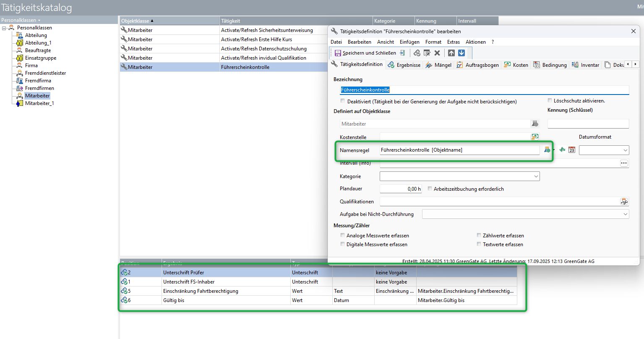Image resolution: width=644 pixels, height=339 pixels.
Task: Click the X delete icon in the toolbar
Action: 437,53
